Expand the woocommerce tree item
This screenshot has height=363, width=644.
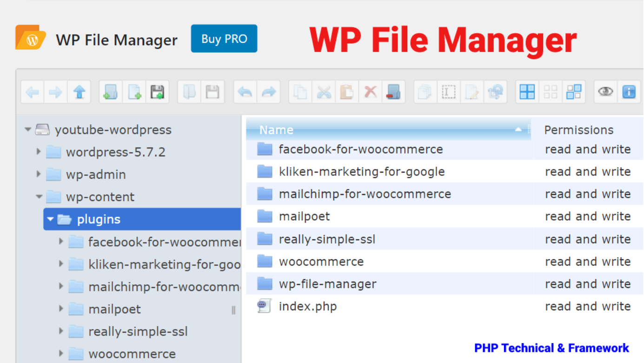tap(61, 354)
